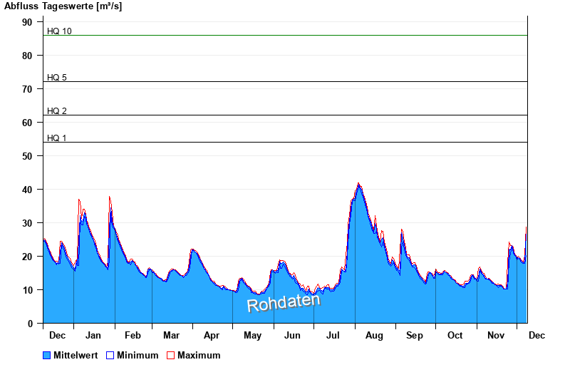Toggle the Mittelwert legend label

point(76,355)
